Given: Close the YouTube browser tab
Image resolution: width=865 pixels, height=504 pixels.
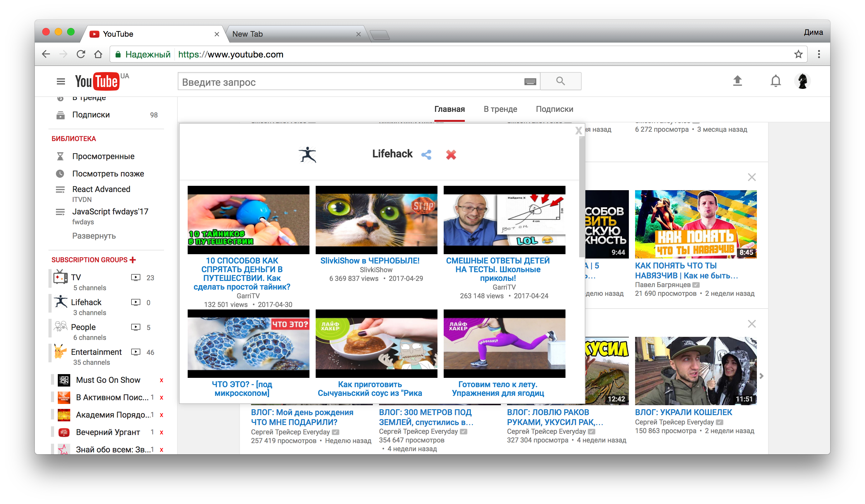Looking at the screenshot, I should click(x=217, y=34).
